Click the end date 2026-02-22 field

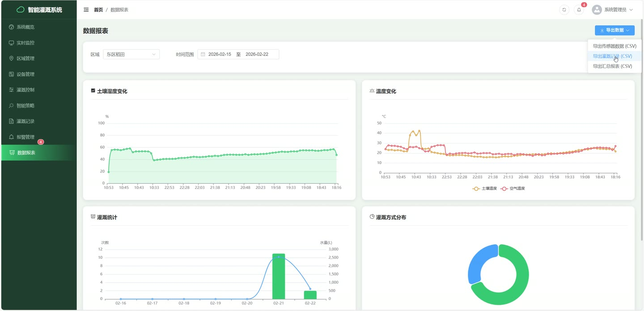(x=257, y=55)
